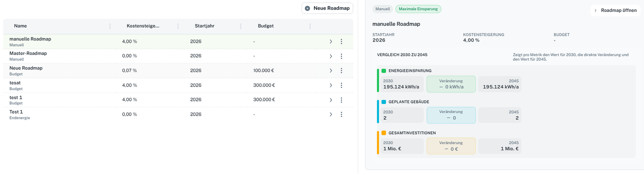Click the plus icon in Neue Roadmap button

[x=308, y=8]
